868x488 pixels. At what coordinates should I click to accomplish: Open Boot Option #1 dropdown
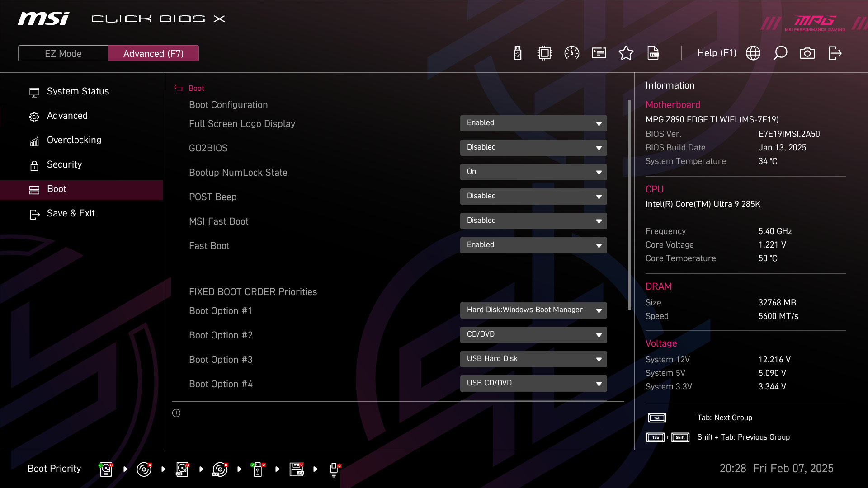point(533,310)
